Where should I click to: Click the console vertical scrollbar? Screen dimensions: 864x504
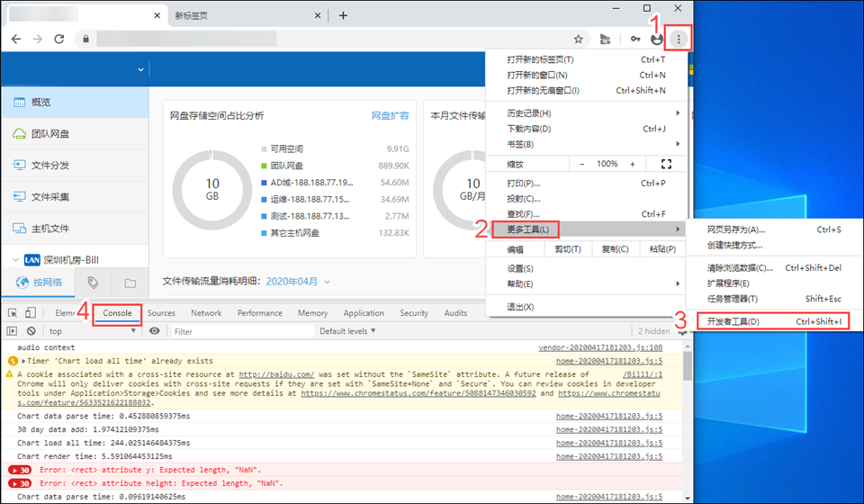pos(687,366)
